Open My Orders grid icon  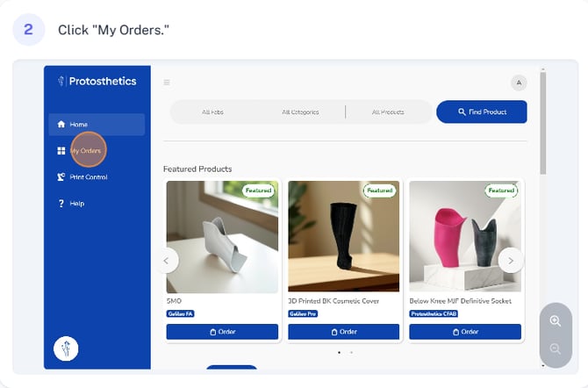[61, 151]
